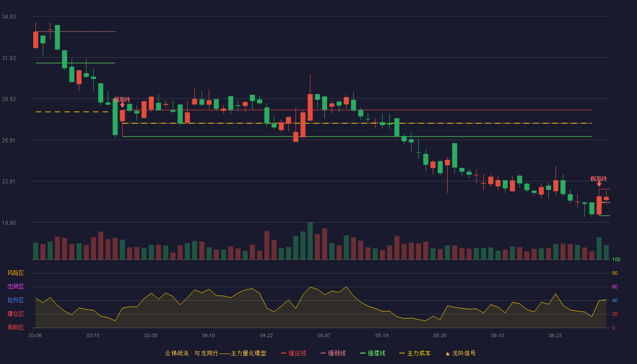Screen dimensions: 637x364
Task: Click the 04-10 date label
Action: click(x=208, y=335)
